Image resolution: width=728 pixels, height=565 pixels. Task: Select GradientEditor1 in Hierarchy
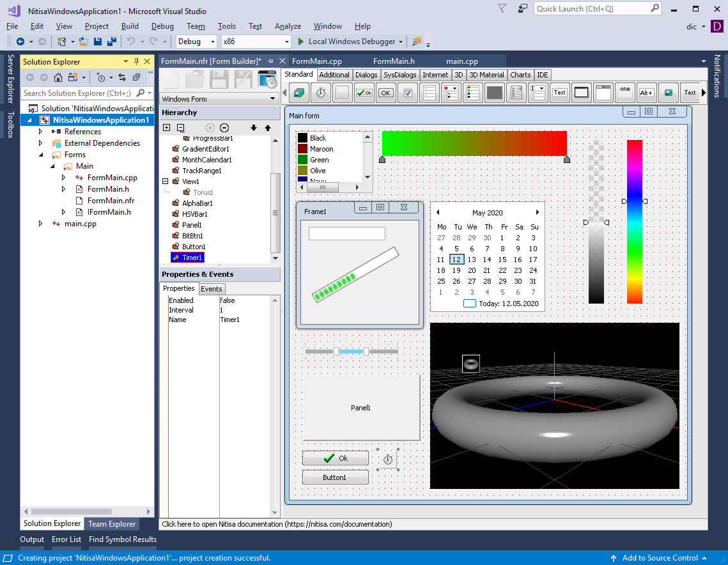pos(205,148)
